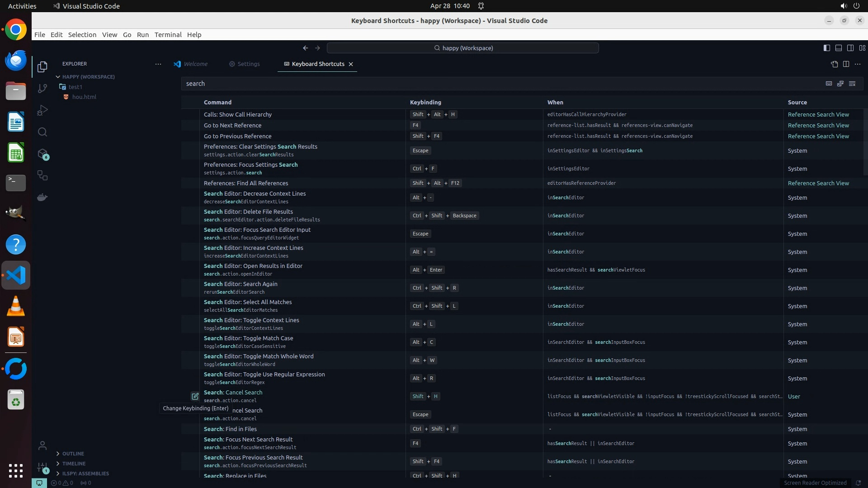Viewport: 868px width, 488px height.
Task: Click the Clear Keybindings Search Input icon
Action: point(852,84)
